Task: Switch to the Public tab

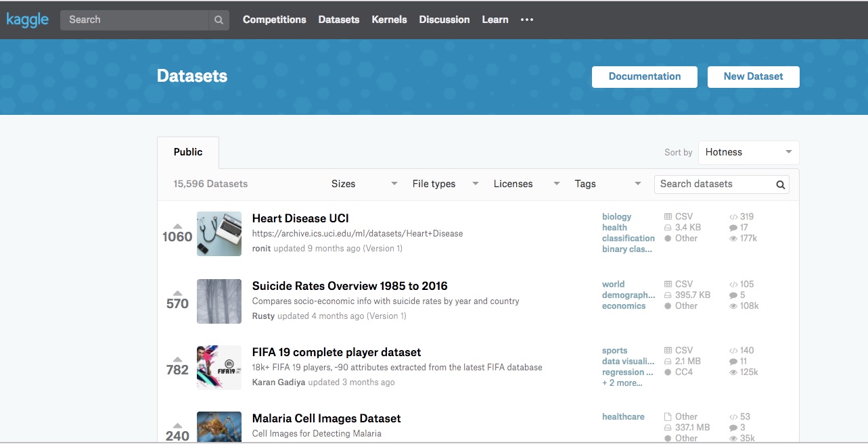Action: (x=188, y=152)
